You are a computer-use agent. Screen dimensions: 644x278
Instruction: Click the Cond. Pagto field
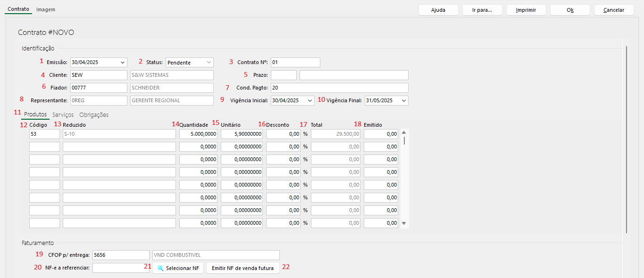(x=339, y=88)
